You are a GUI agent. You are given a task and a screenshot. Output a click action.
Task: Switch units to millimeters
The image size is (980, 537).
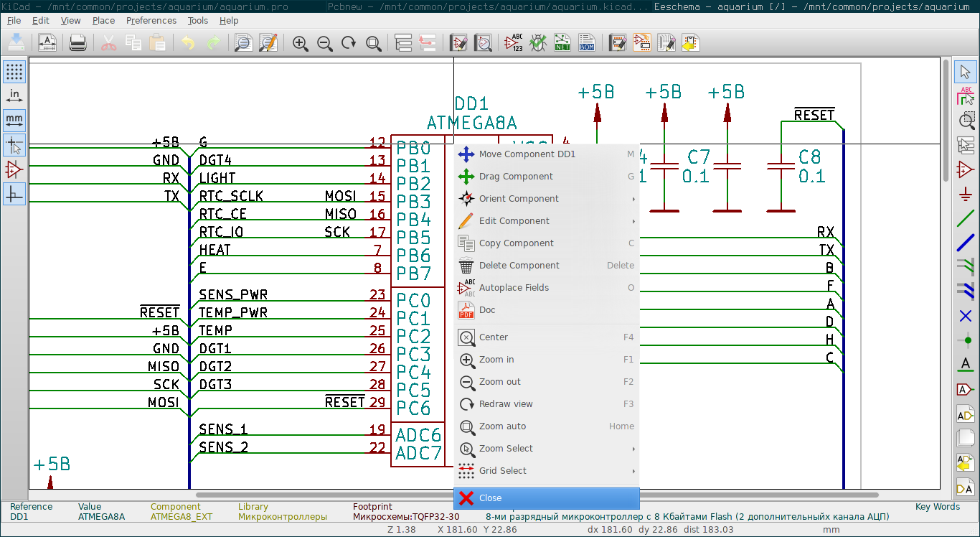point(14,120)
